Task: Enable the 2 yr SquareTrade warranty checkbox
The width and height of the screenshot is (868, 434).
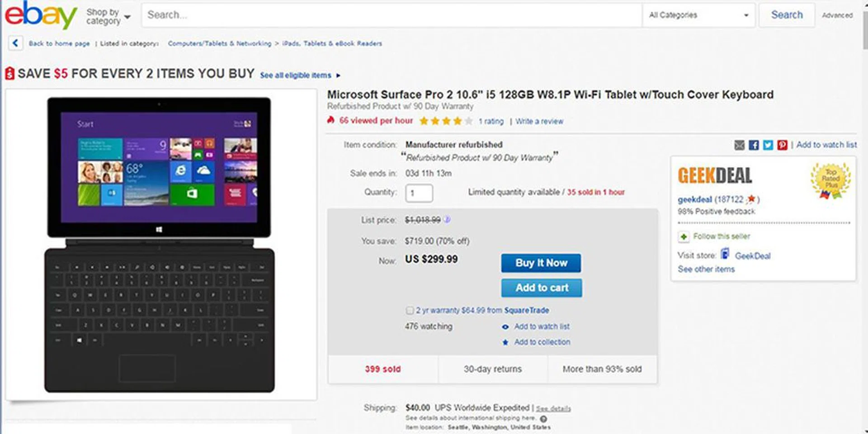Action: pos(410,311)
